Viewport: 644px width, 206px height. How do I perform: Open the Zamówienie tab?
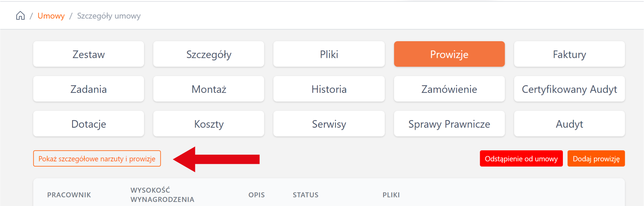pos(449,89)
